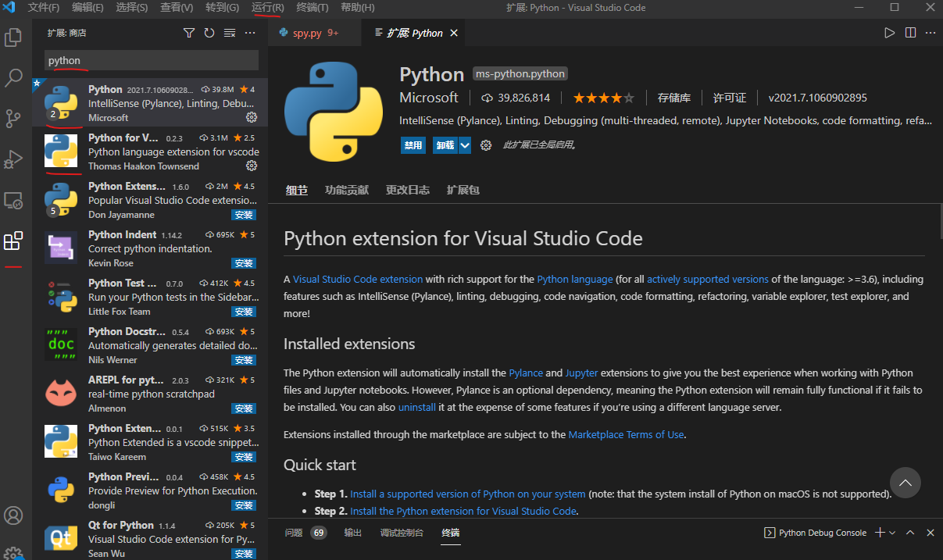Image resolution: width=943 pixels, height=560 pixels.
Task: Open manage gear for Python for VSCode extension
Action: point(252,166)
